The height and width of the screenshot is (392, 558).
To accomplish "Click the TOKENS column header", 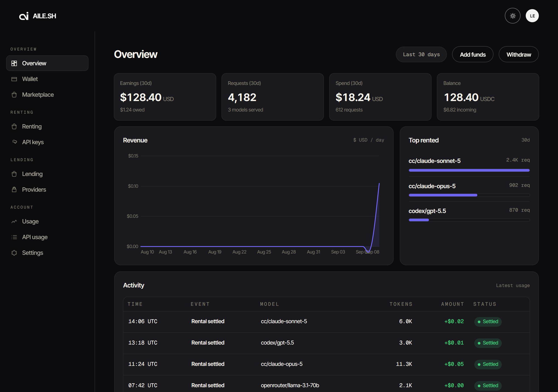I will (401, 304).
